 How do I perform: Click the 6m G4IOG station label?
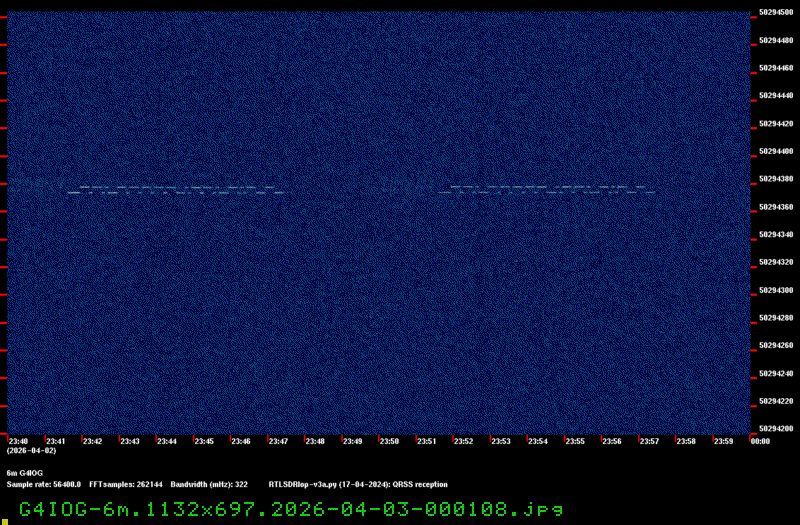(x=24, y=473)
